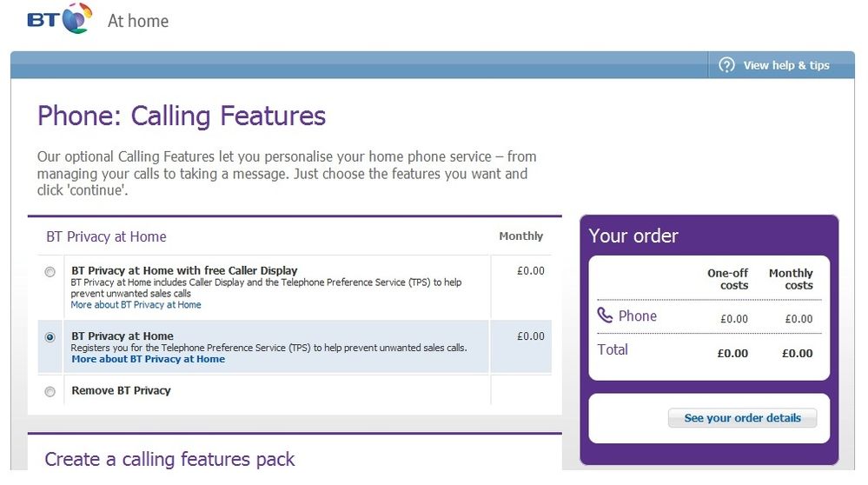Click BT Privacy with free Caller Display title
This screenshot has height=485, width=868.
[184, 270]
